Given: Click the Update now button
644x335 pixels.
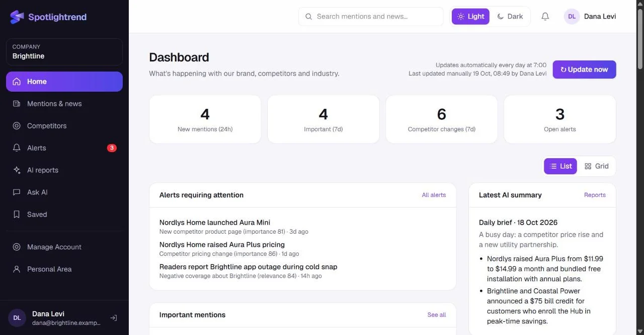Looking at the screenshot, I should click(584, 70).
